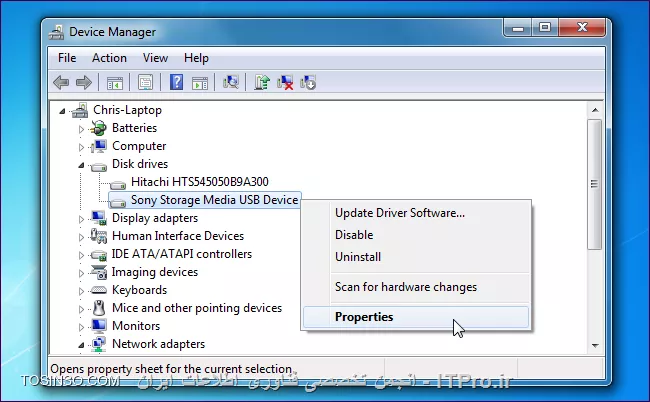
Task: Collapse the Disk drives node
Action: pyautogui.click(x=81, y=165)
